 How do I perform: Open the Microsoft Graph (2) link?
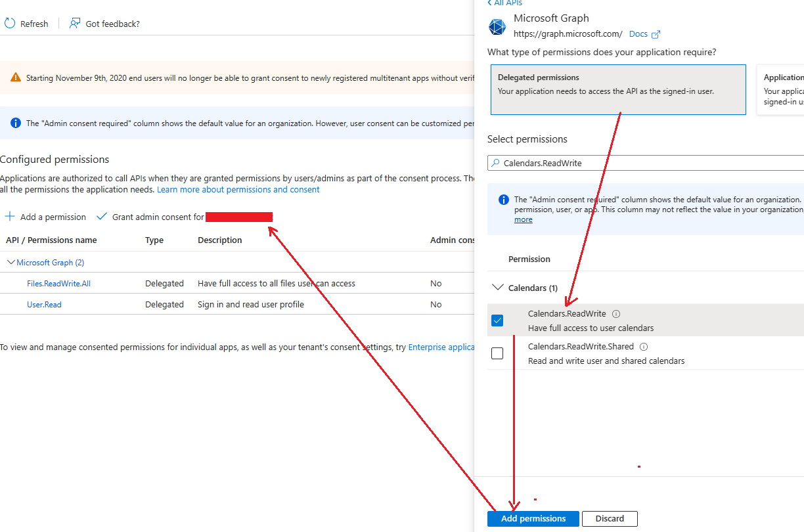click(51, 263)
